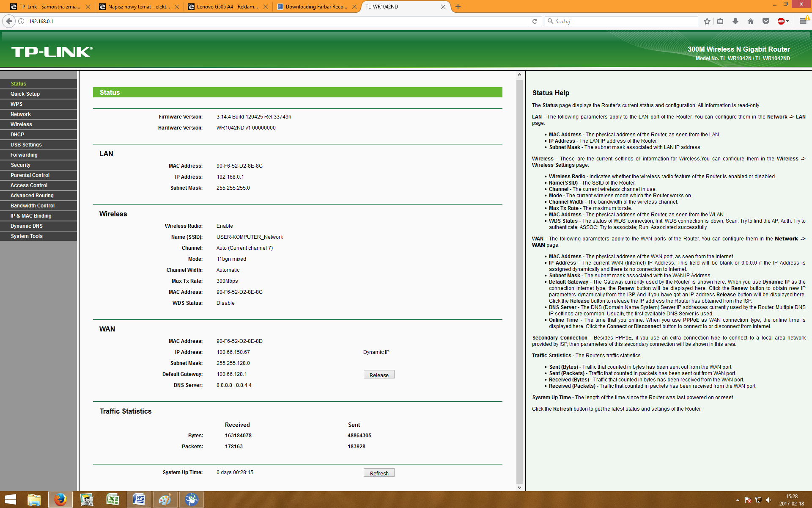Open IP & MAC Binding menu item

point(38,216)
